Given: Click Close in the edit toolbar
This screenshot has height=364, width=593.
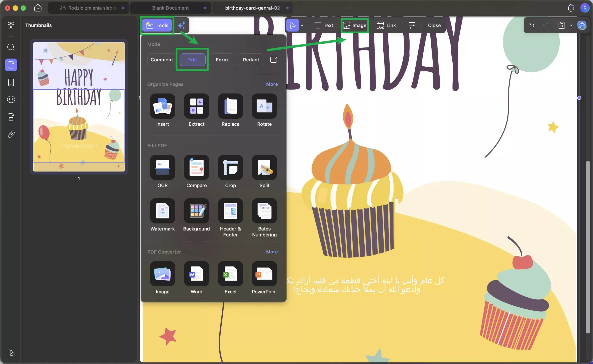Looking at the screenshot, I should pyautogui.click(x=434, y=25).
